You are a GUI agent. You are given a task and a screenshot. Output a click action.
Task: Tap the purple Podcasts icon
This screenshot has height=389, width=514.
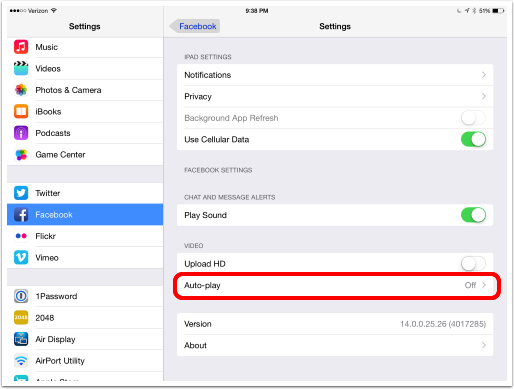[21, 133]
